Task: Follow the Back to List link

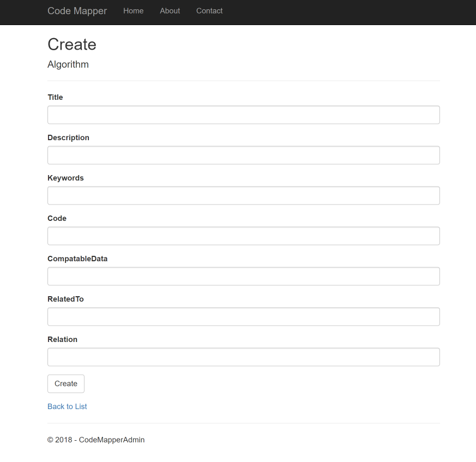Action: tap(67, 406)
